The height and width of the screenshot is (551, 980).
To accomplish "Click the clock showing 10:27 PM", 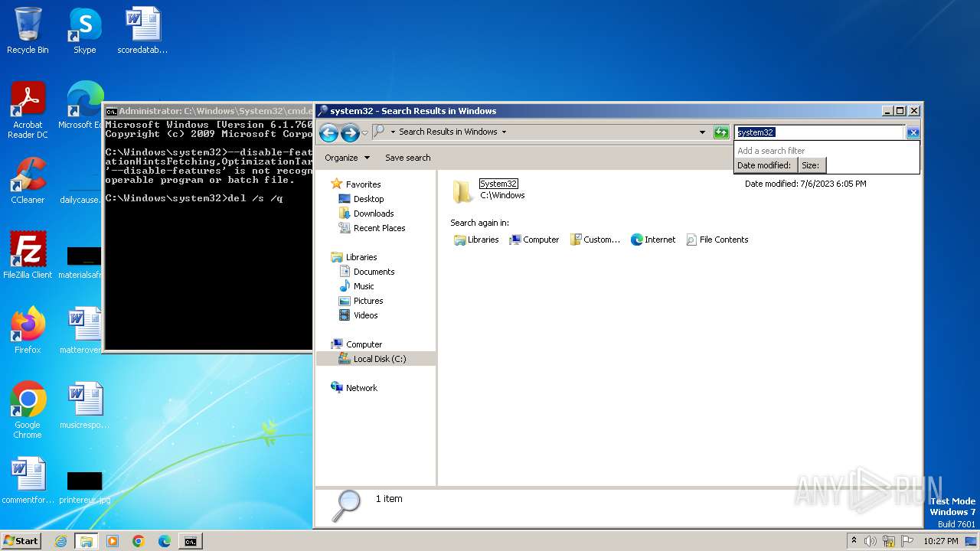I will (941, 541).
